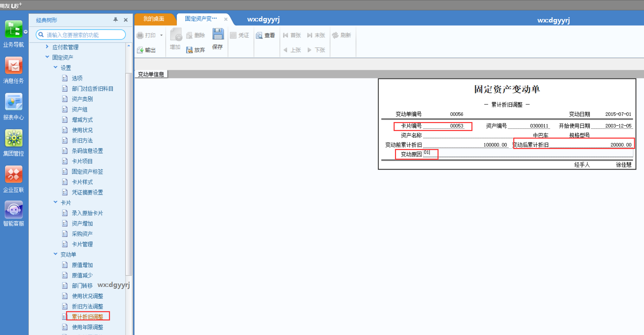Click the 输出 export toolbar button
The image size is (644, 335).
click(x=146, y=50)
